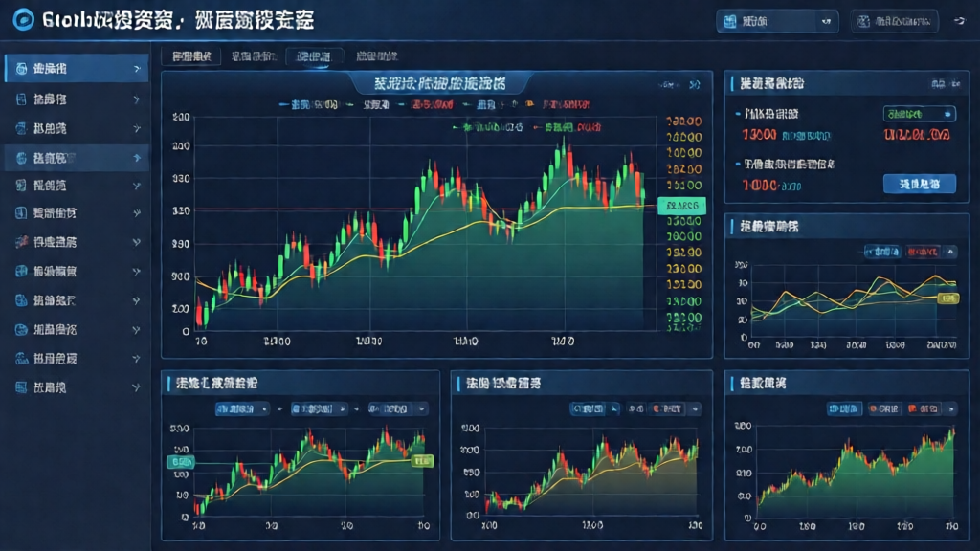Click the yellow value label on the line chart
Viewport: 980px width, 551px height.
[948, 298]
